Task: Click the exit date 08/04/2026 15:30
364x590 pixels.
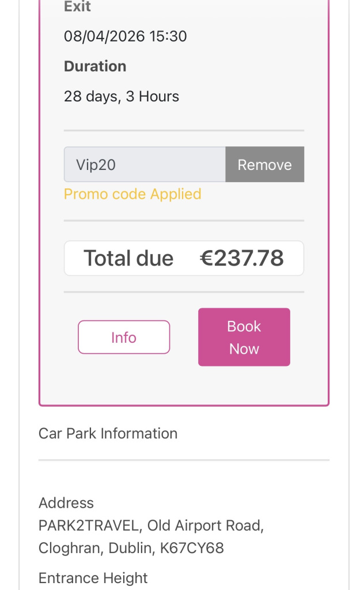Action: click(x=126, y=36)
